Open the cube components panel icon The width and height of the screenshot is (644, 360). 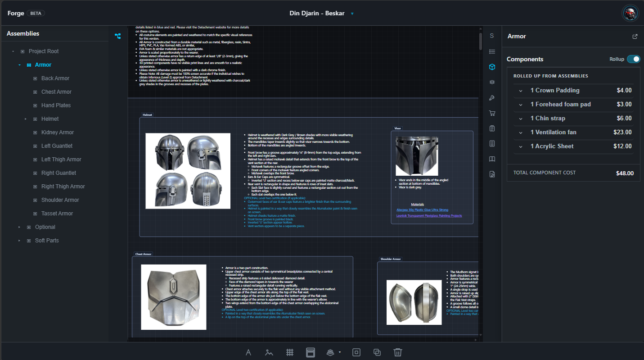tap(492, 67)
